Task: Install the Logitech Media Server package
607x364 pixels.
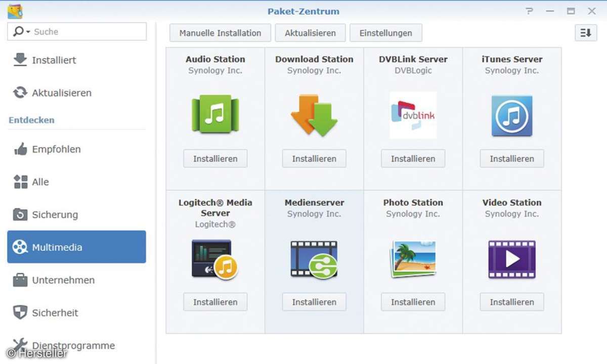Action: point(215,302)
